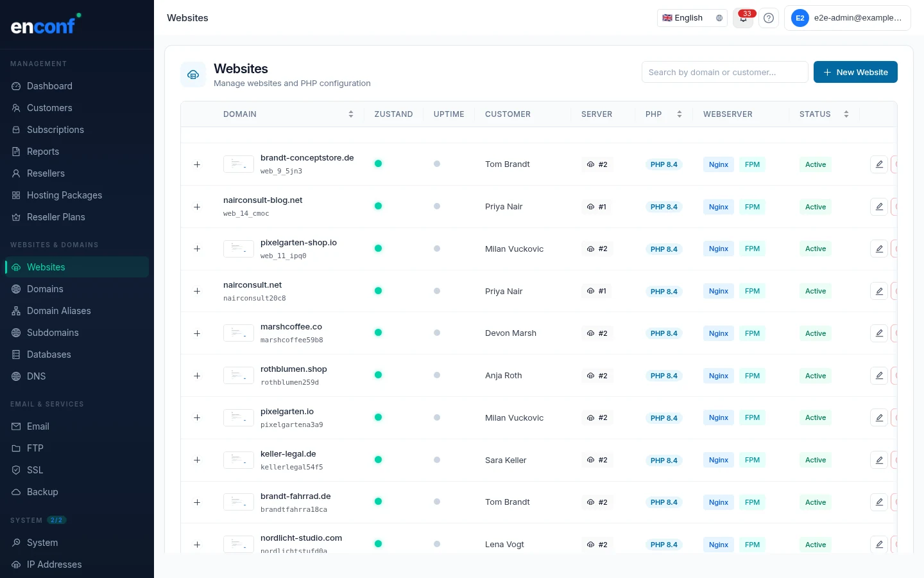
Task: Expand the keller-legal.de row
Action: (197, 460)
